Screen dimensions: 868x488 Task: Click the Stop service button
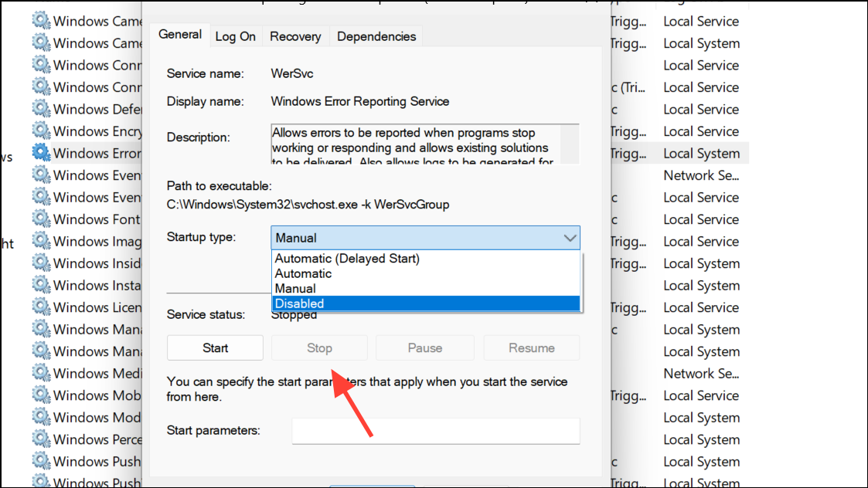[319, 348]
